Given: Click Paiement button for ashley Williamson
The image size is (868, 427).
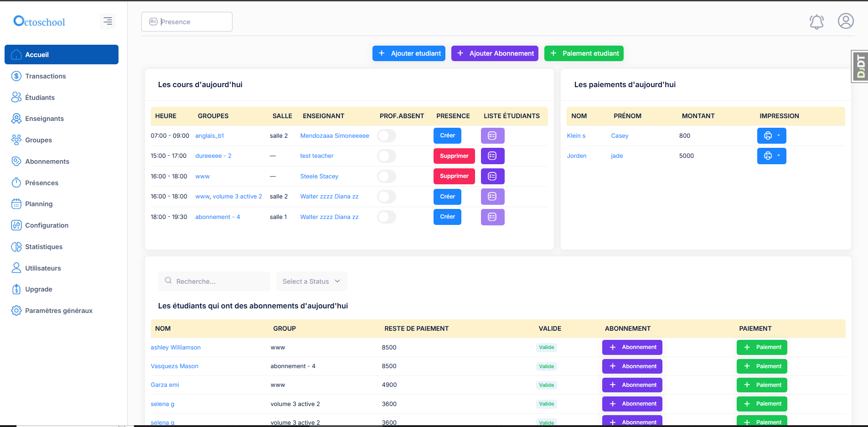Looking at the screenshot, I should tap(761, 348).
